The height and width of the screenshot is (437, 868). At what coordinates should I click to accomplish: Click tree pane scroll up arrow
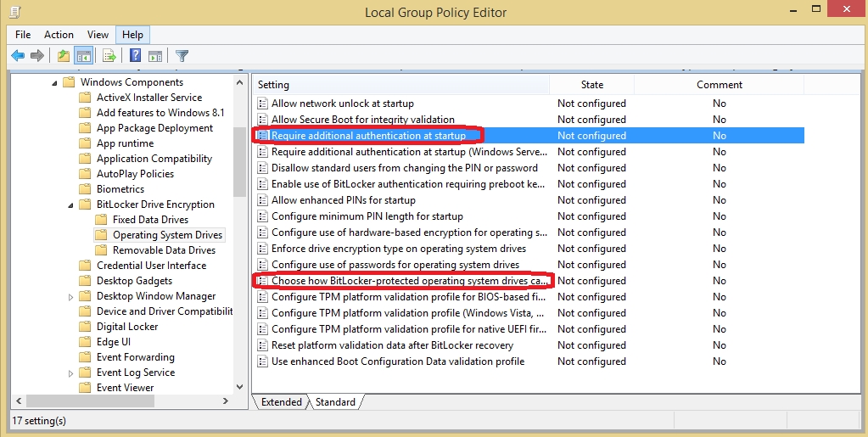[239, 82]
